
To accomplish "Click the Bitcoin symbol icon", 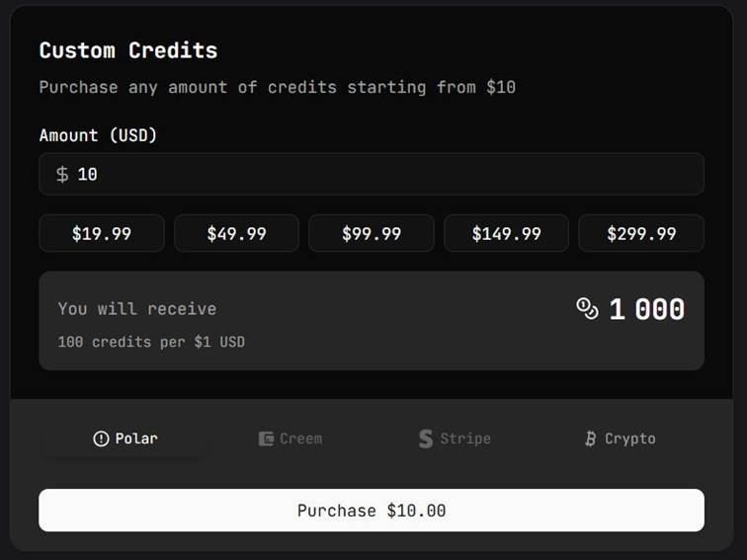I will (591, 439).
